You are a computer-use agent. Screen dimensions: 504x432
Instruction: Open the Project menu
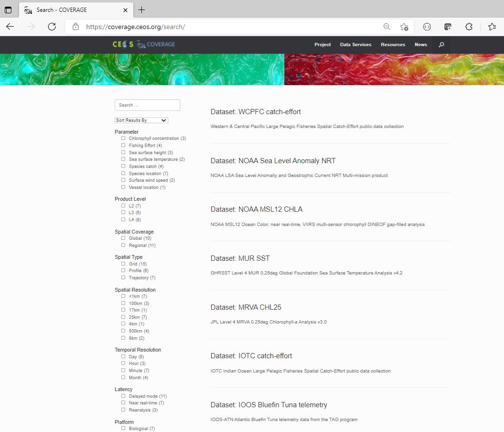click(x=322, y=45)
